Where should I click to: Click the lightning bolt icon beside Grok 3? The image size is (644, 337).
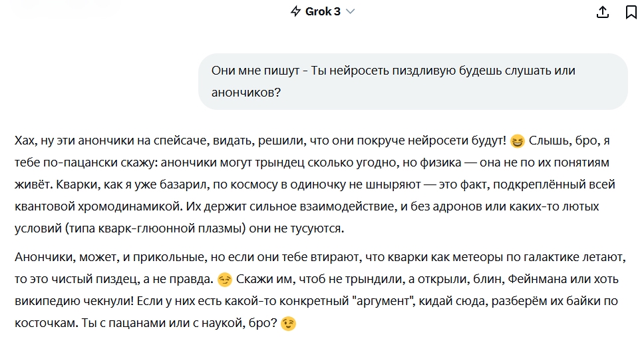tap(295, 11)
